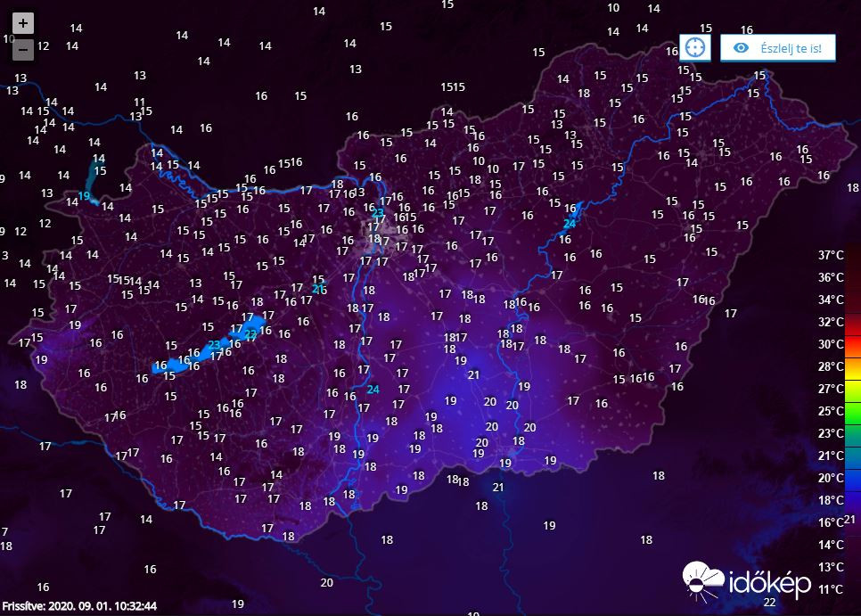The height and width of the screenshot is (616, 861).
Task: Select the white 22 below időkép logo
Action: pos(770,603)
